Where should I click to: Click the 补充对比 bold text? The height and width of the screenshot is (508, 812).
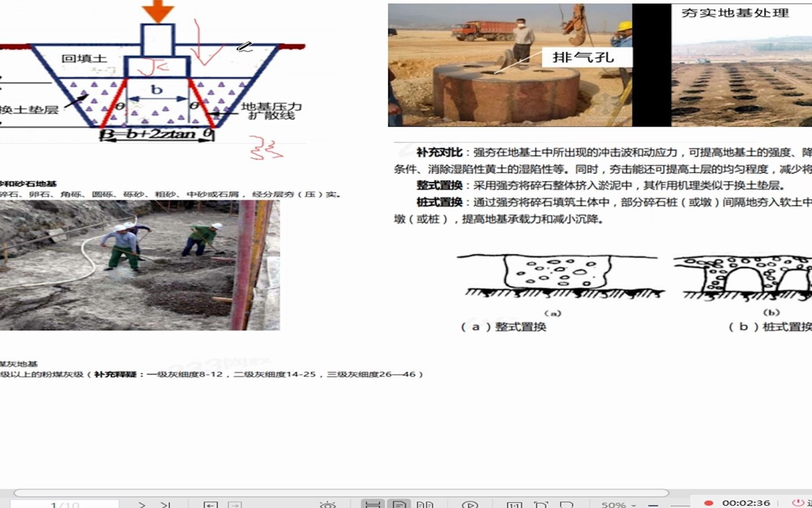pos(439,152)
